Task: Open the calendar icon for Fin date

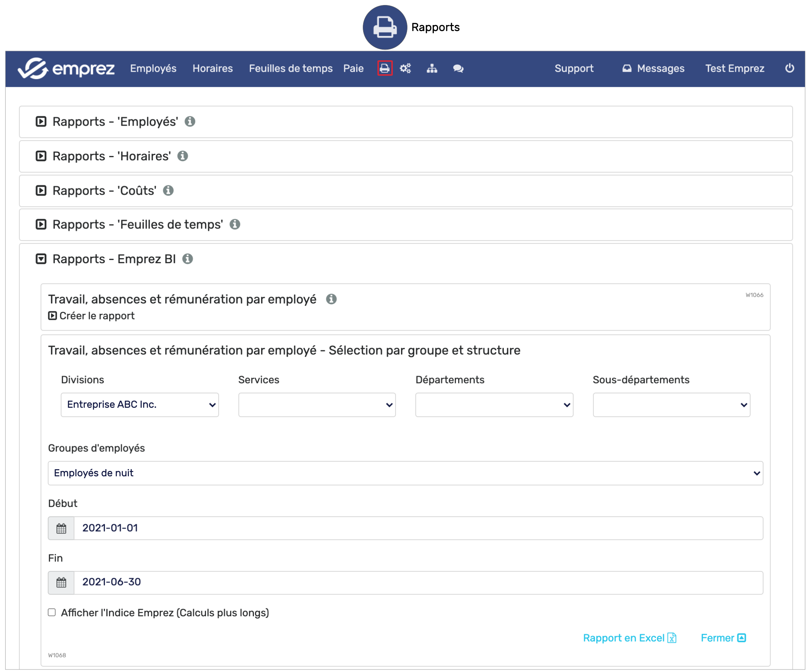Action: coord(61,582)
